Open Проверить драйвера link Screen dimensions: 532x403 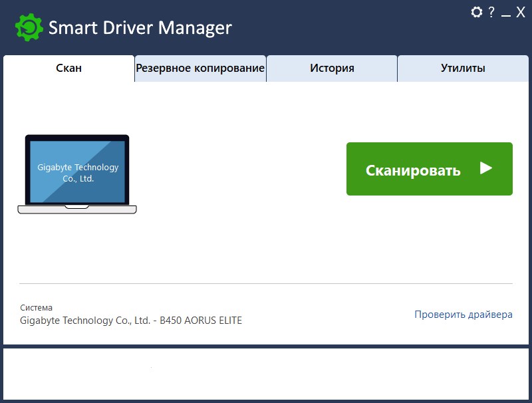tap(463, 313)
